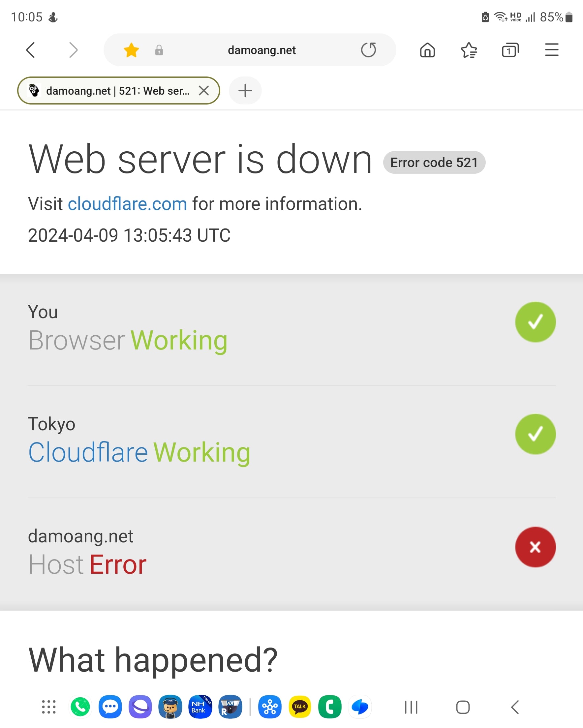Tap the Browser Working status text
This screenshot has height=728, width=583.
point(128,340)
